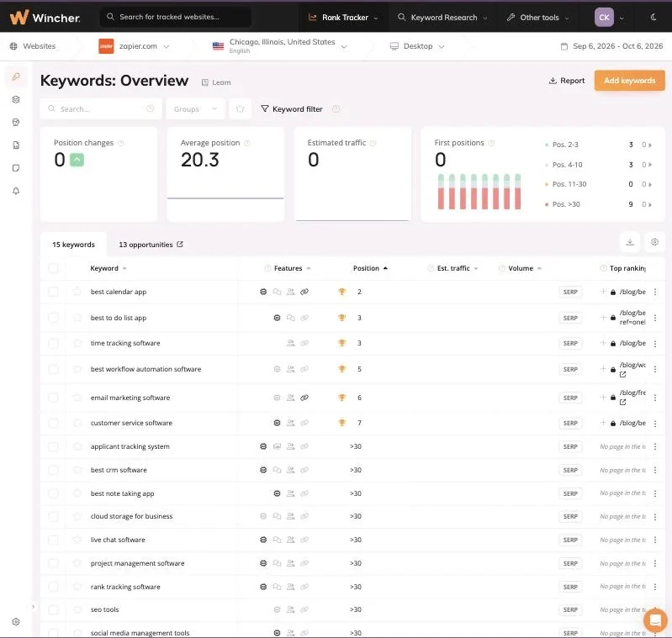Viewport: 672px width, 638px height.
Task: Open the layers icon in sidebar
Action: click(x=16, y=99)
